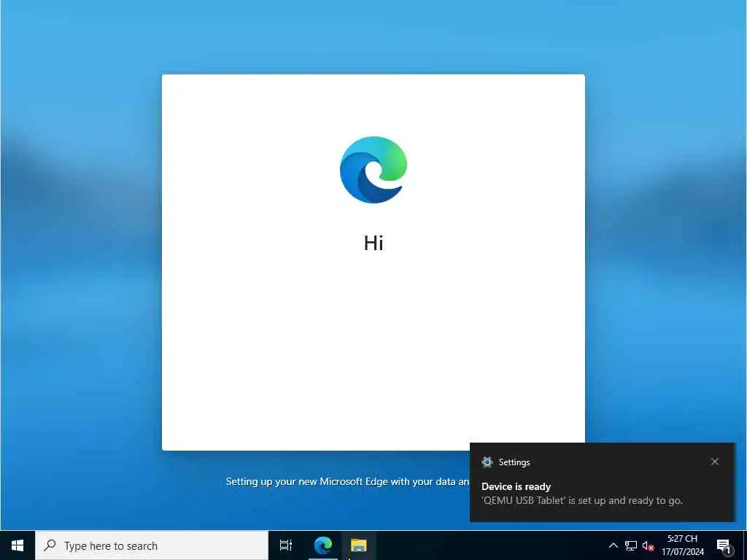Open the clock showing 5:27 CH
Viewport: 747px width, 560px height.
tap(682, 545)
